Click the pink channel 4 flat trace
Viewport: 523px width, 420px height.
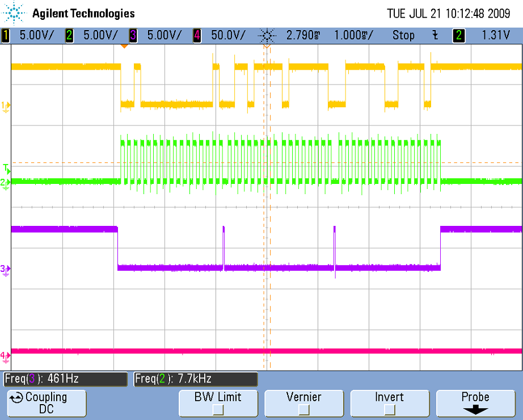coord(266,351)
